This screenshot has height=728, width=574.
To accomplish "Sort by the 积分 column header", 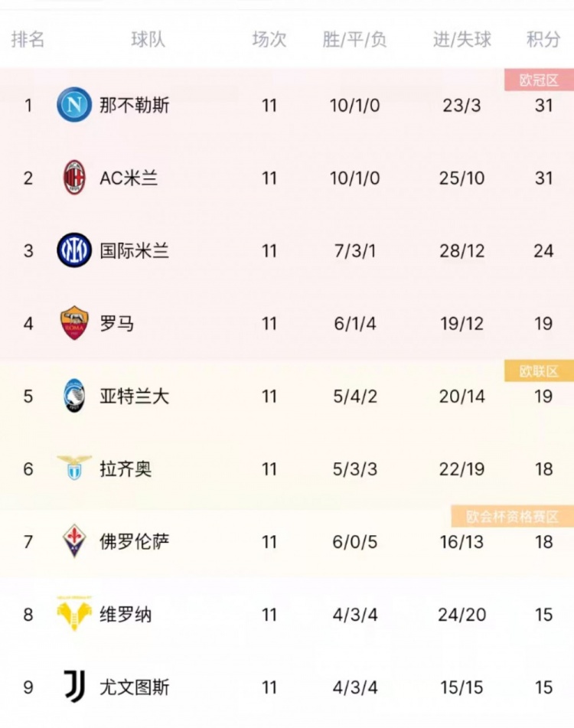I will point(543,39).
